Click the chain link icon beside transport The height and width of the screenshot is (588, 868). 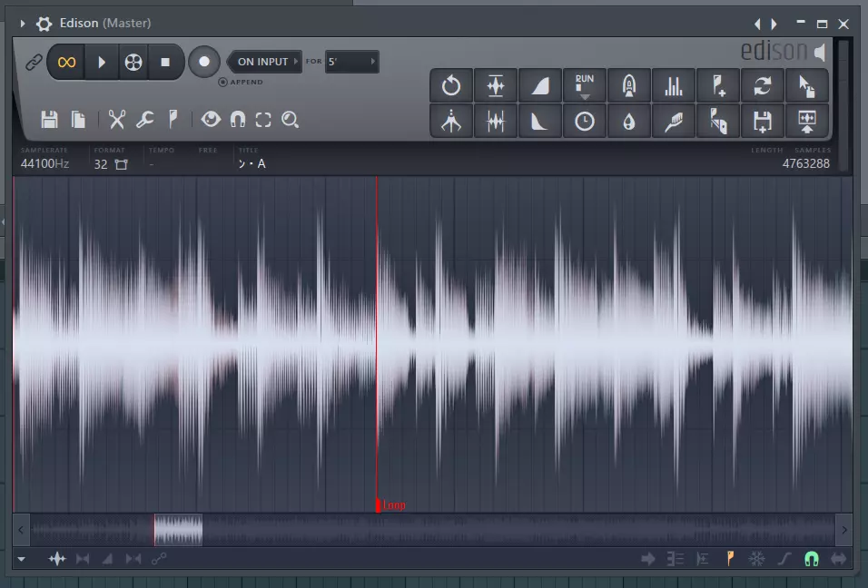pos(34,62)
